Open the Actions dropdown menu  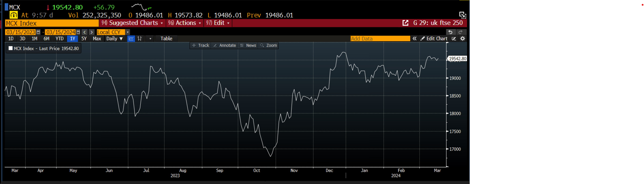(x=185, y=23)
